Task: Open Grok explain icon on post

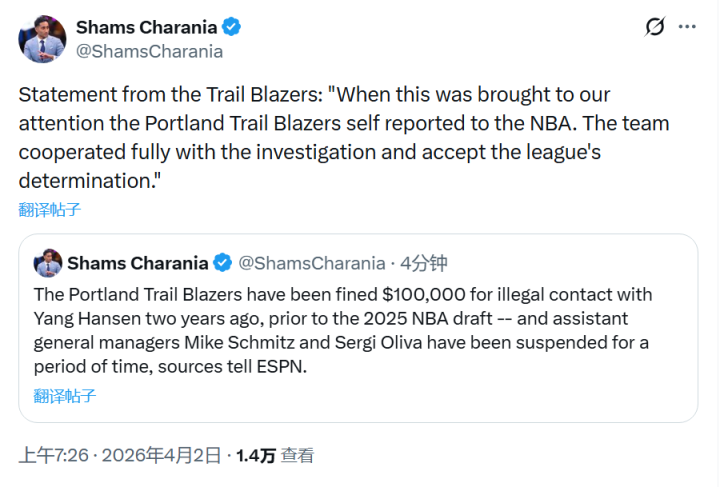Action: click(655, 27)
